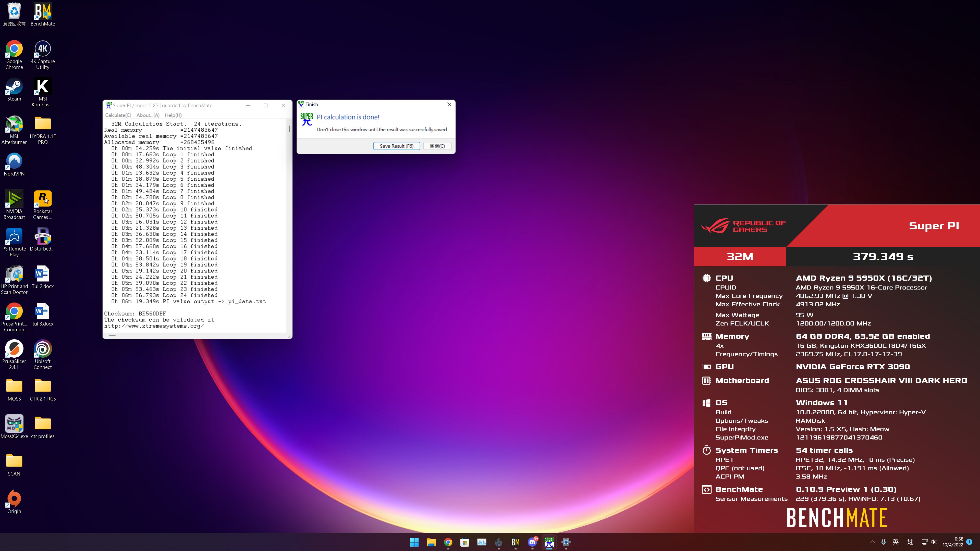Open the ctr profiles folder
980x551 pixels.
coord(43,427)
